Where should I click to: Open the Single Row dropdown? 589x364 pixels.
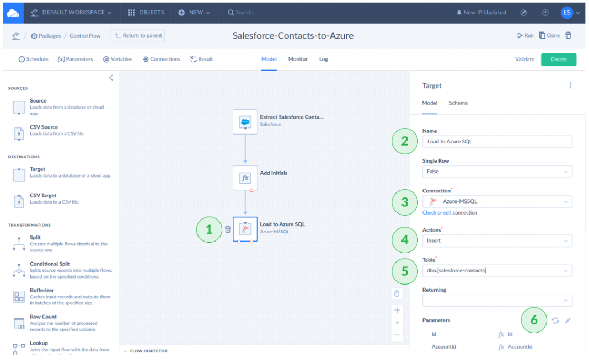pos(497,172)
